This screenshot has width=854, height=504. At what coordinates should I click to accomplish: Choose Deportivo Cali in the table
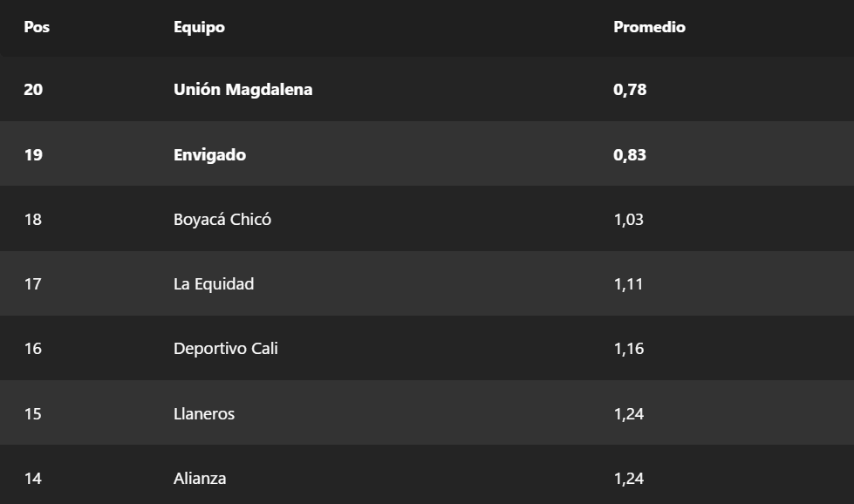225,349
